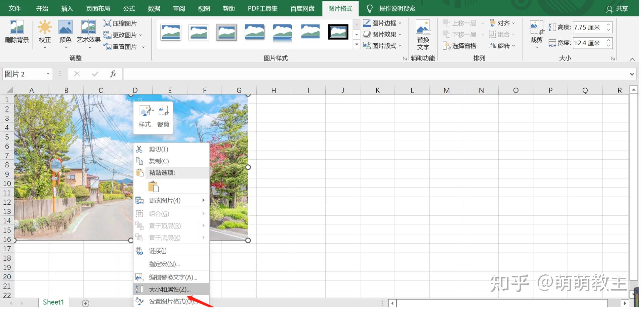Click the 删除背景 remove background icon
This screenshot has height=309, width=644.
17,32
